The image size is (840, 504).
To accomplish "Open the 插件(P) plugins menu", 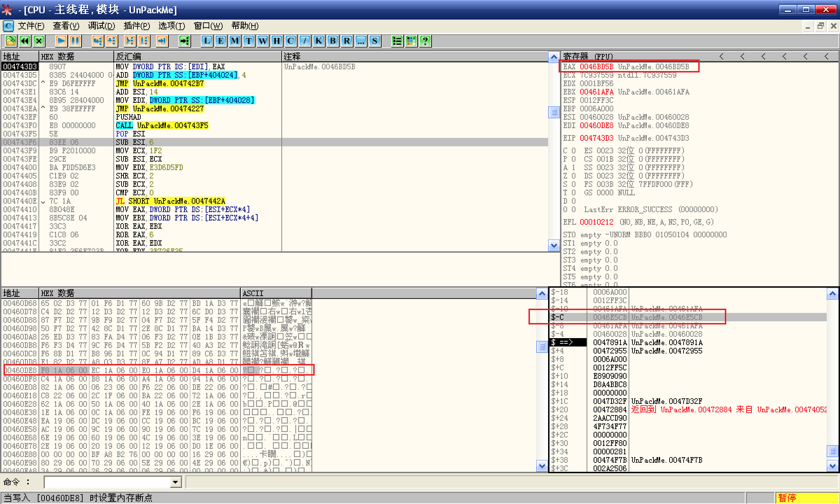I will click(136, 26).
